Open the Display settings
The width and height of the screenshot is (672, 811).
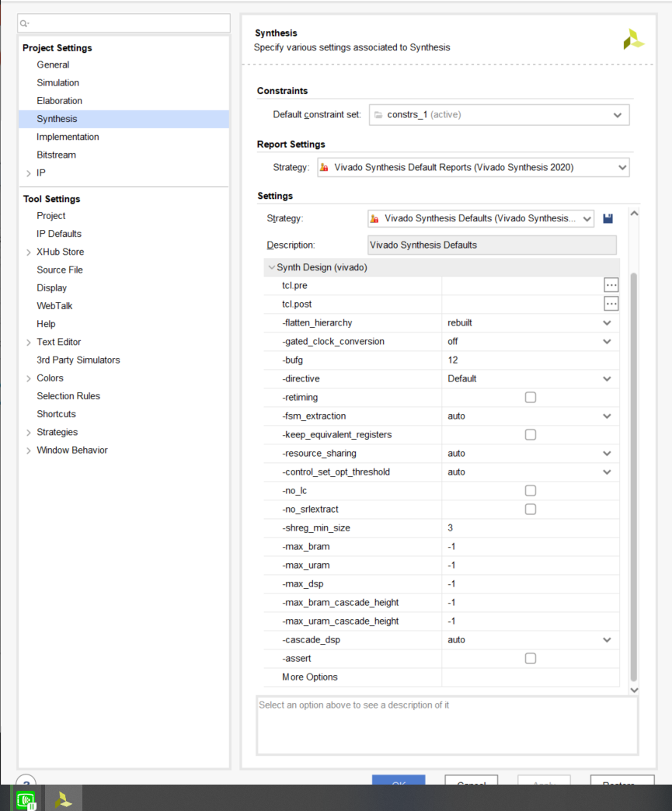coord(52,288)
